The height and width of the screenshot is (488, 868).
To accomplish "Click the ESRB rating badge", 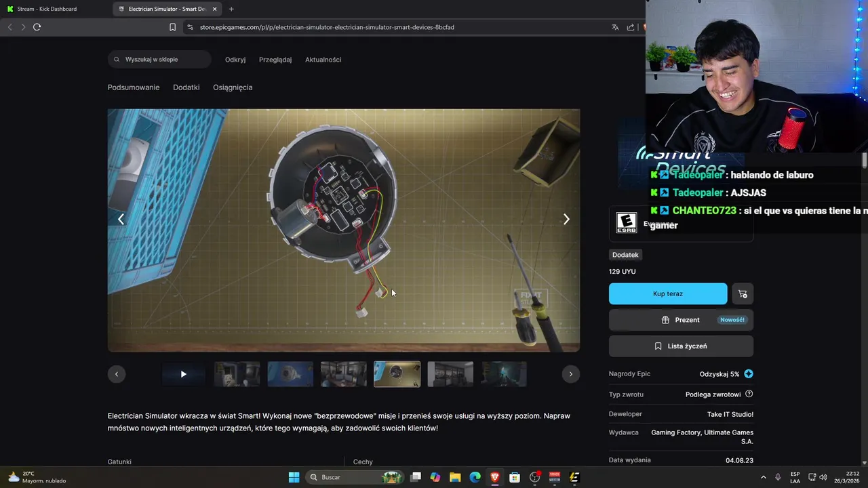I will (x=626, y=223).
